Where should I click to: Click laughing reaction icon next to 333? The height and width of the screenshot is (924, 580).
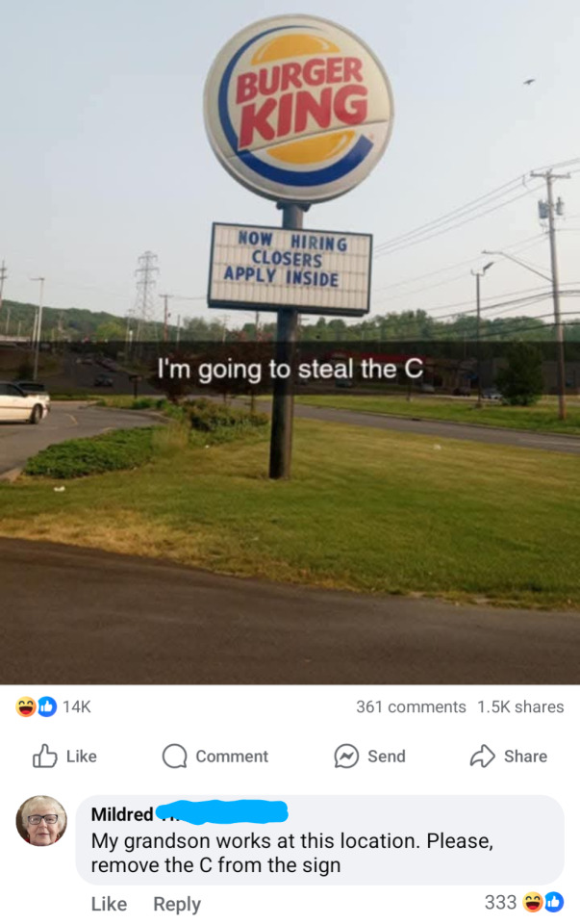tap(533, 902)
